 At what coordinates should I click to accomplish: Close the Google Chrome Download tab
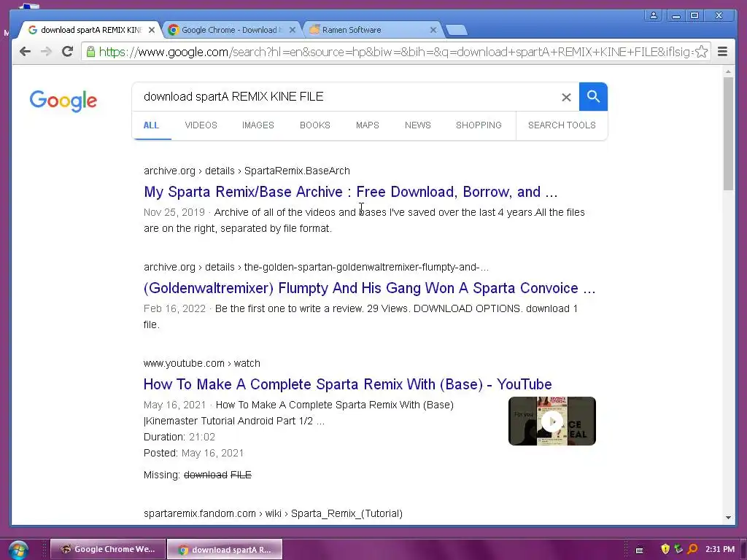point(293,30)
